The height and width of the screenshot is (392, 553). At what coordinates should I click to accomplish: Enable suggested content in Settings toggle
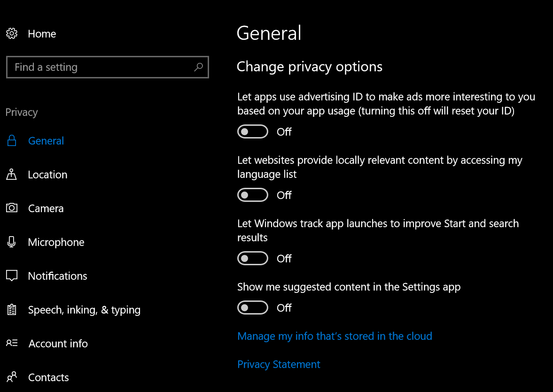[253, 308]
